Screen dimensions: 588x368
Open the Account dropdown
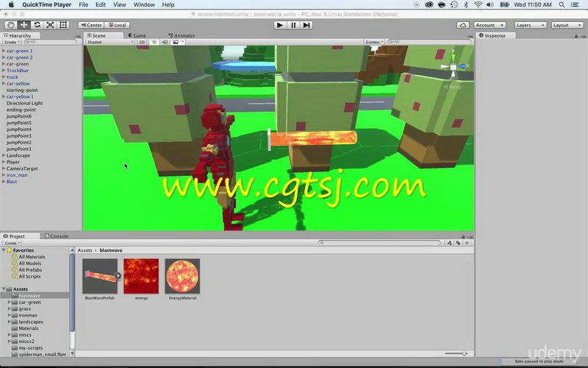click(x=490, y=25)
